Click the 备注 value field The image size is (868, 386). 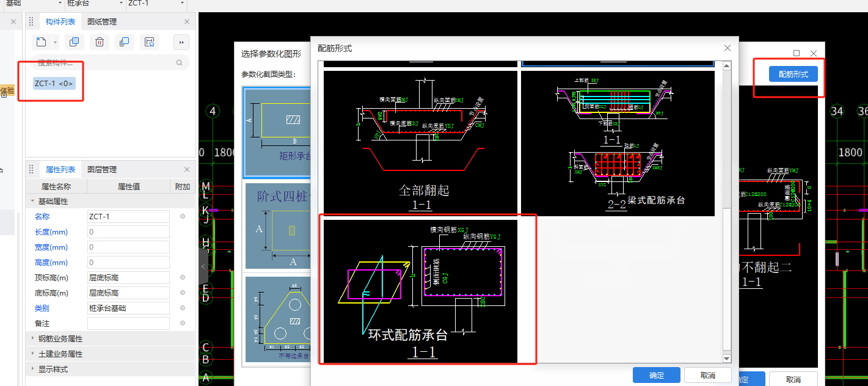tap(128, 323)
